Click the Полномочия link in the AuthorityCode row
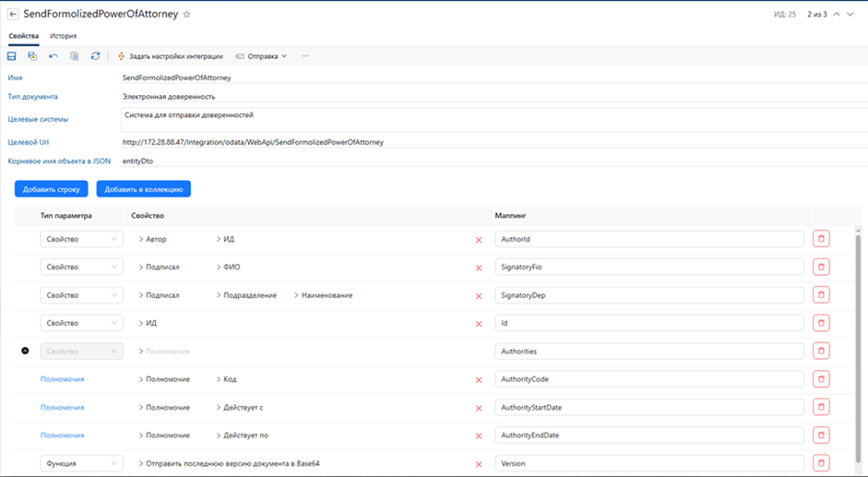 [62, 379]
